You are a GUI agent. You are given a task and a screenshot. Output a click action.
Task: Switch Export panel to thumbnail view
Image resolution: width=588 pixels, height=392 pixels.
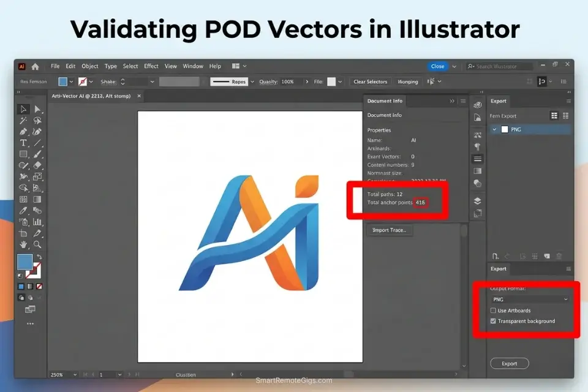(554, 116)
